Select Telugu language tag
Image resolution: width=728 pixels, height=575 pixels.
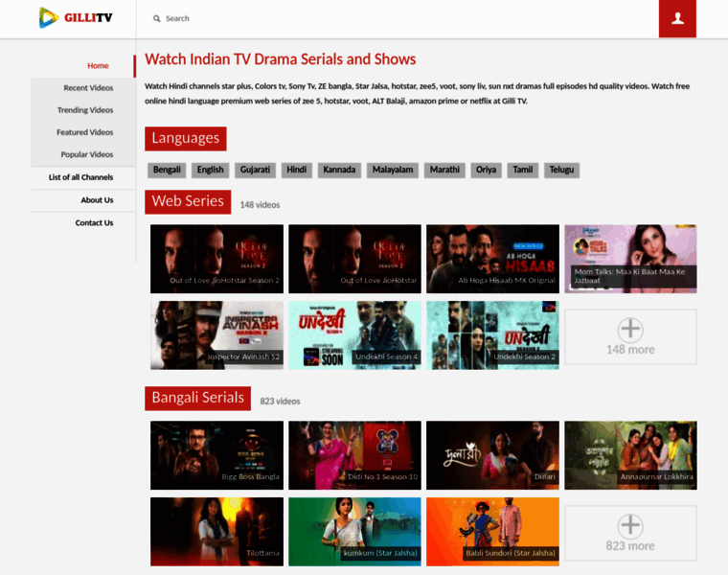(561, 170)
